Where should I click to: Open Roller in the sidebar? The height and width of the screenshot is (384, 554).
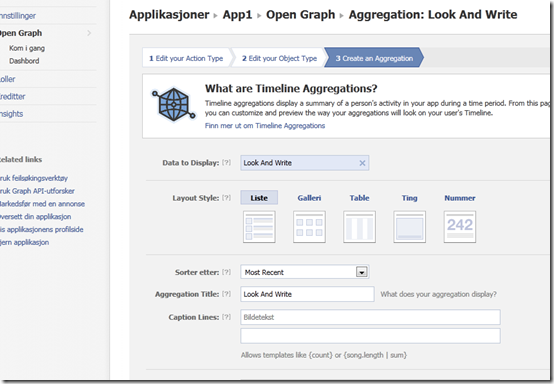coord(7,79)
